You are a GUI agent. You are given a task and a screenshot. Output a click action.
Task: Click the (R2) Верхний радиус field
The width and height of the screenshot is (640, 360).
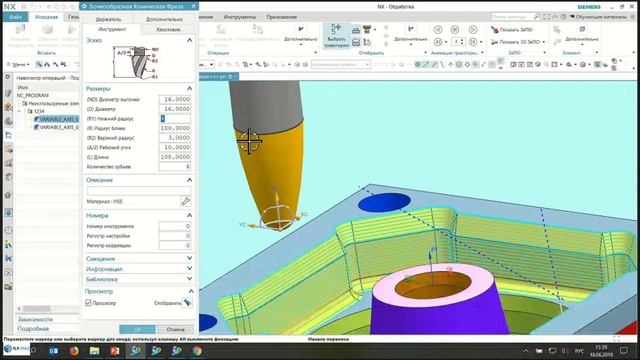tap(175, 138)
